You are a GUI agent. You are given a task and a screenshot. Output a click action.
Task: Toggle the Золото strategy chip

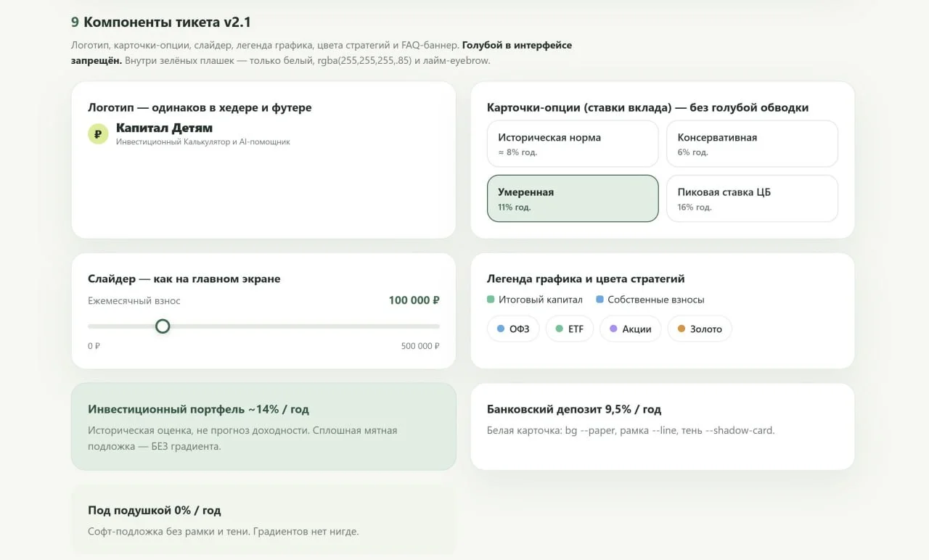(x=700, y=329)
